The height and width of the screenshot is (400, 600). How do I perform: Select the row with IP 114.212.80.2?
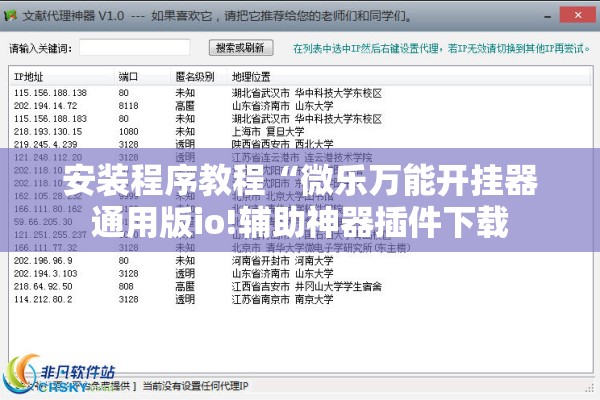pos(300,299)
